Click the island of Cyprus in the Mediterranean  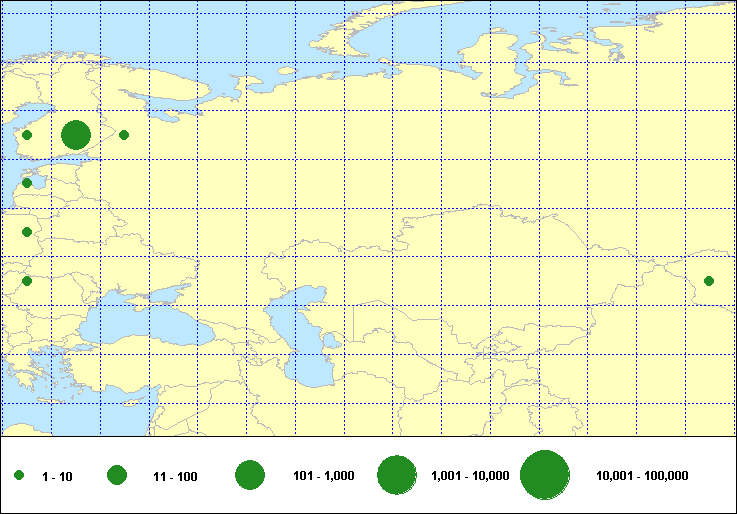click(x=128, y=404)
